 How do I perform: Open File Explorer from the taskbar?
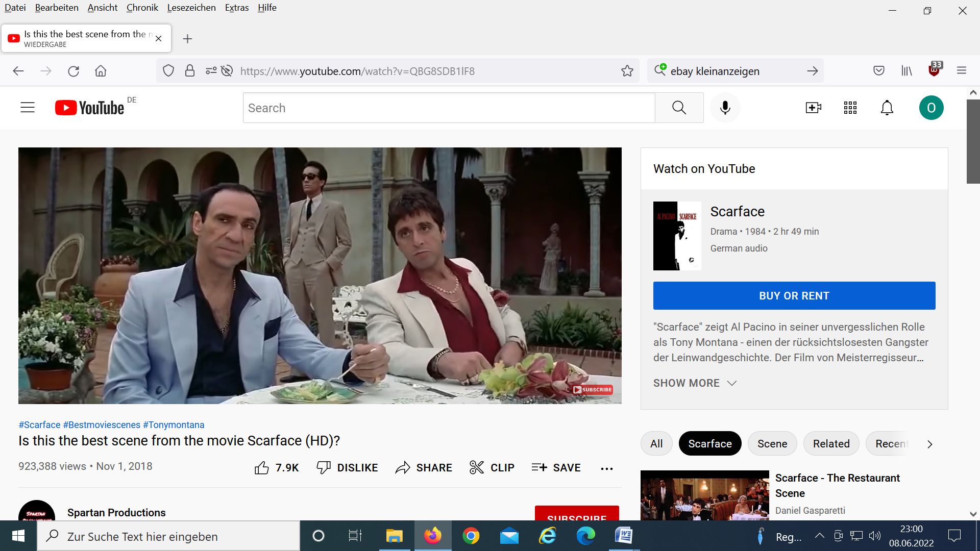coord(394,536)
